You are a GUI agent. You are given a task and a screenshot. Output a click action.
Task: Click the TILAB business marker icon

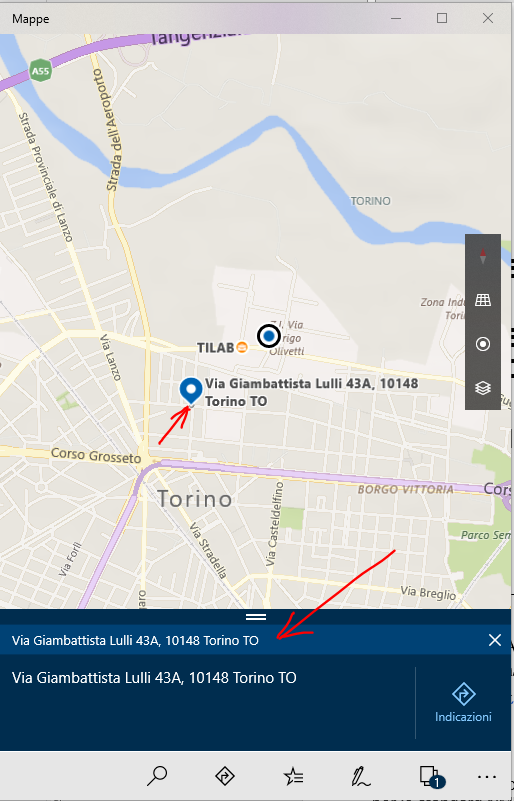coord(242,347)
